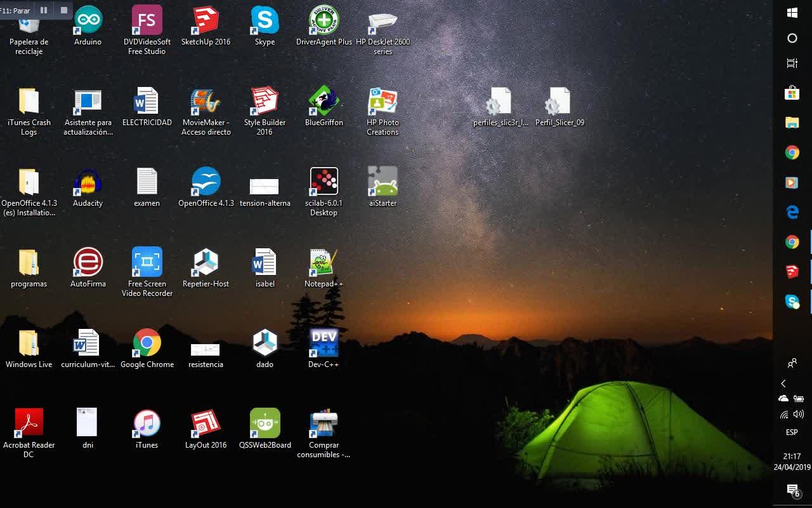The width and height of the screenshot is (812, 508).
Task: Select the LayOut 2016 shortcut
Action: (206, 429)
